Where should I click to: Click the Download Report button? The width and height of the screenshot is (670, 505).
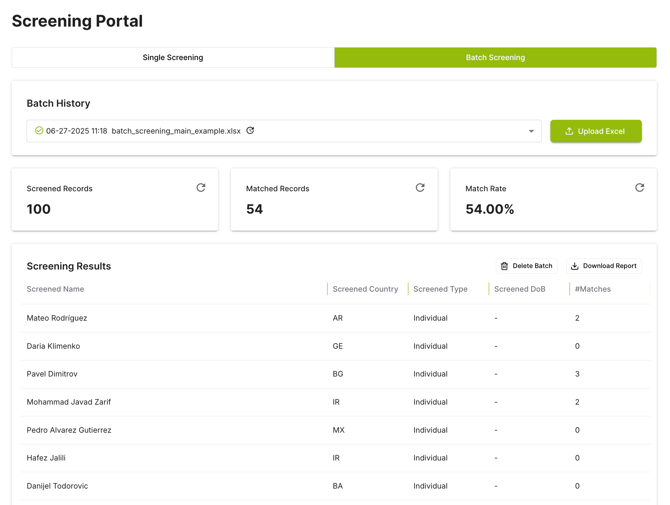tap(604, 266)
